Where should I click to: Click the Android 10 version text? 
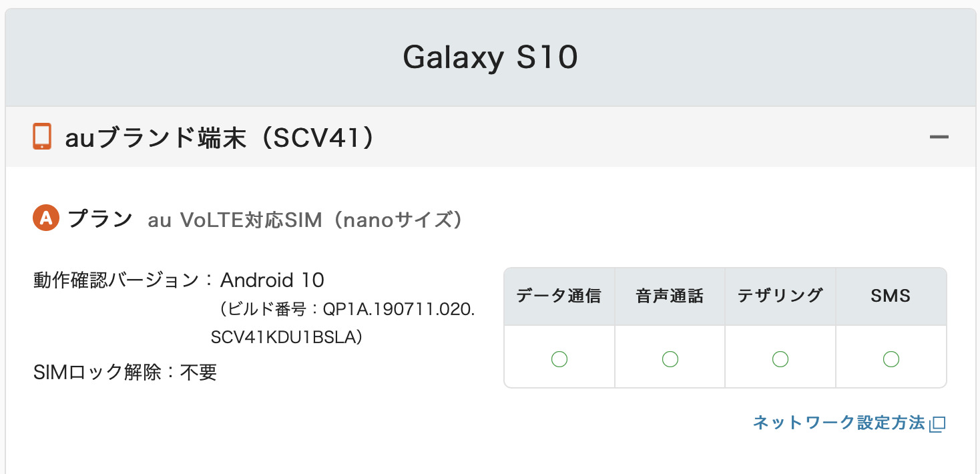click(272, 280)
